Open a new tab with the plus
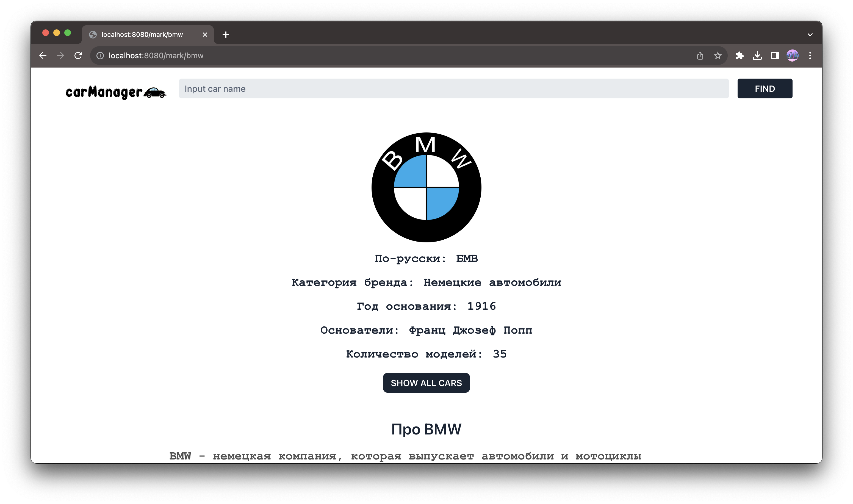Image resolution: width=853 pixels, height=504 pixels. click(x=226, y=34)
